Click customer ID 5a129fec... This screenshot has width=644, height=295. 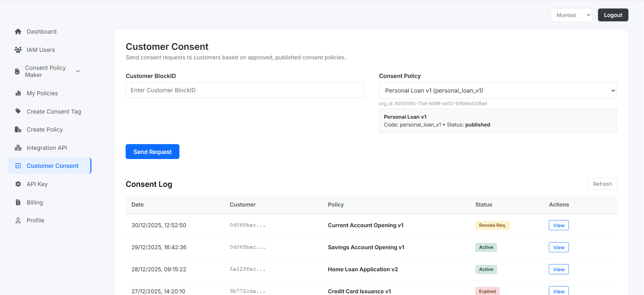pyautogui.click(x=248, y=269)
